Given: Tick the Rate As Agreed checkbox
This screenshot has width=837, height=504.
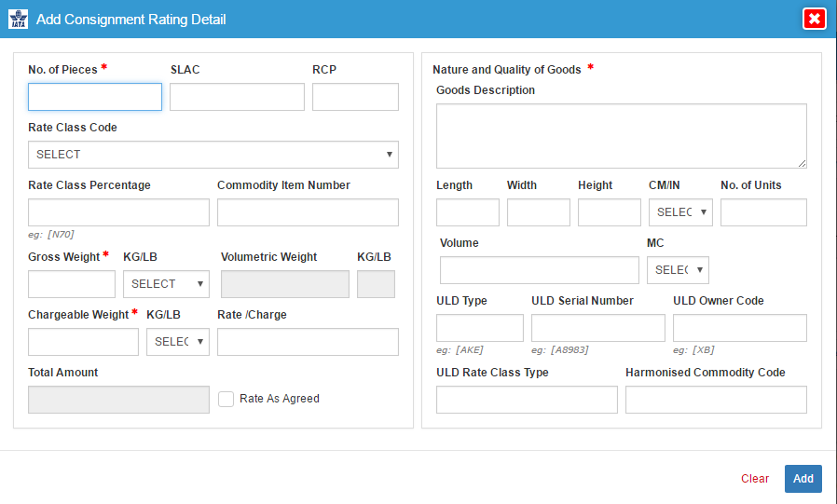Looking at the screenshot, I should coord(226,399).
